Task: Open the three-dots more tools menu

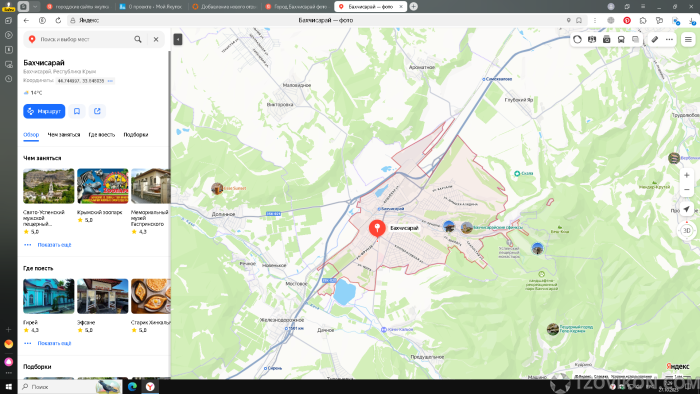Action: 669,39
